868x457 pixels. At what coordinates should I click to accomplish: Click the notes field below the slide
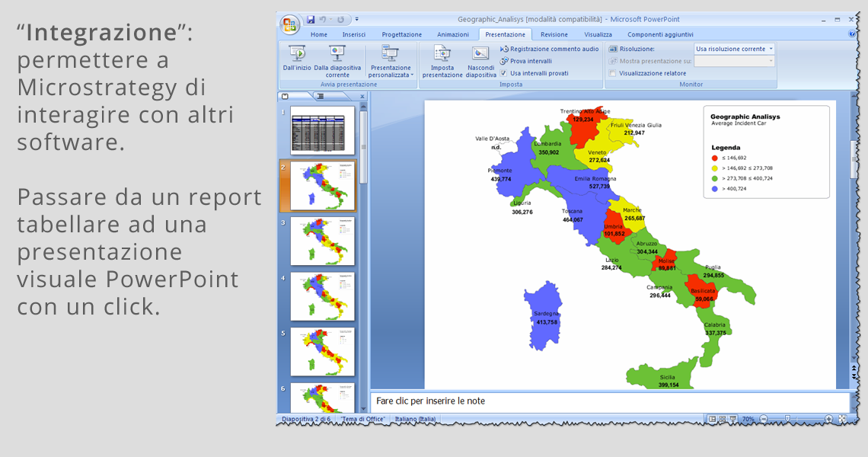point(609,401)
